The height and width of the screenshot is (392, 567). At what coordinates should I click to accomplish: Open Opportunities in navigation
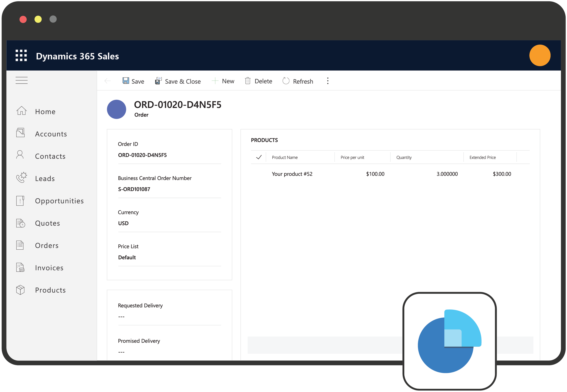59,201
